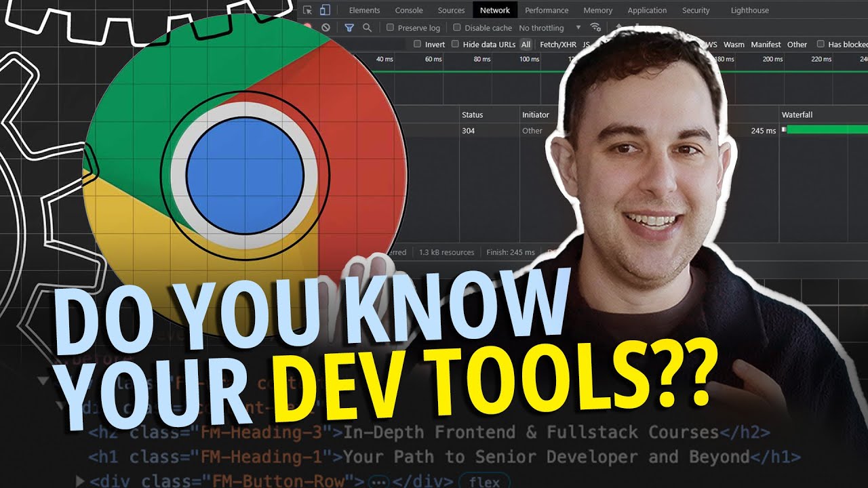Switch to the Performance tab
868x488 pixels.
[547, 10]
